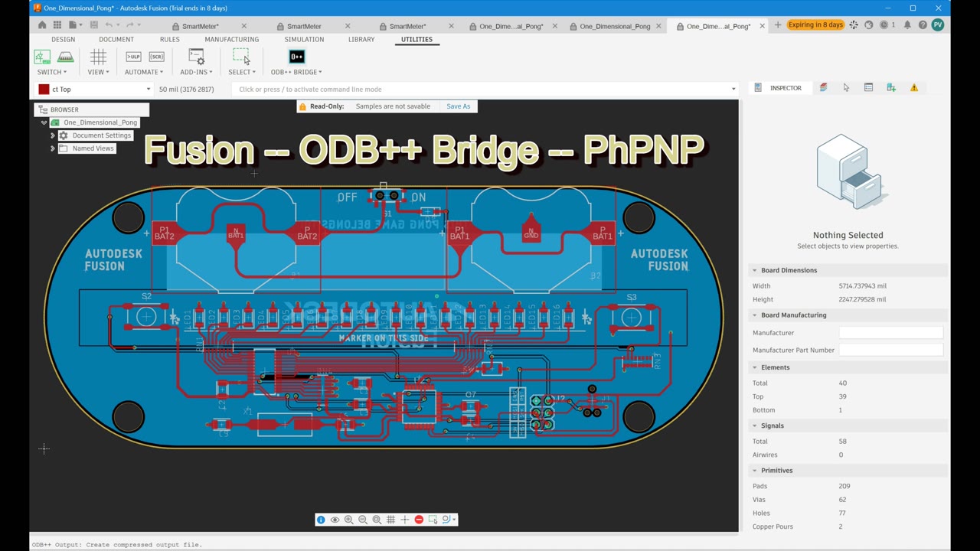Switch to the DESIGN ribbon tab
Image resolution: width=980 pixels, height=551 pixels.
tap(64, 39)
